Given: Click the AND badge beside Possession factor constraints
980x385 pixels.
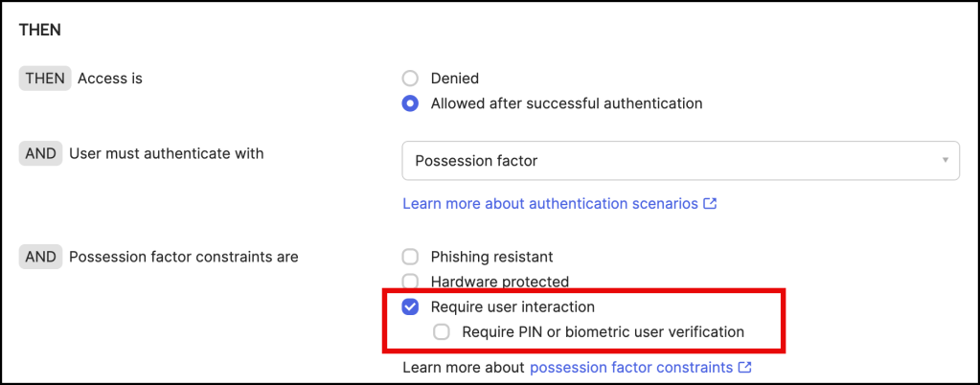Looking at the screenshot, I should click(41, 257).
